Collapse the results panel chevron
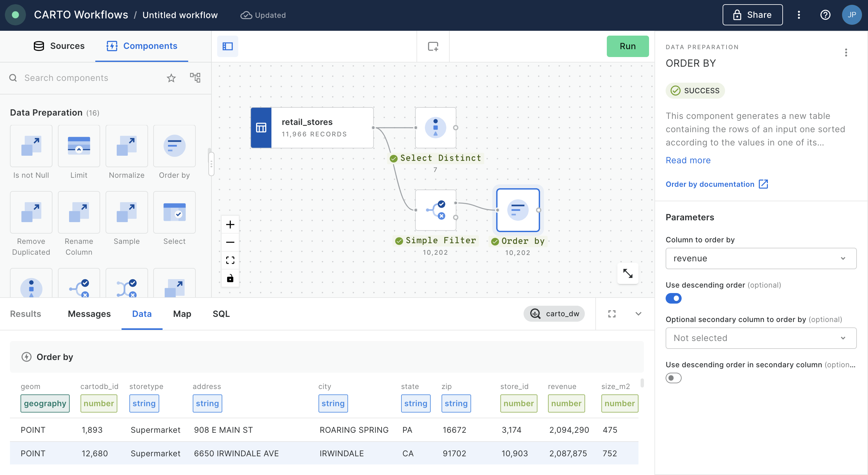Image resolution: width=868 pixels, height=475 pixels. click(638, 314)
